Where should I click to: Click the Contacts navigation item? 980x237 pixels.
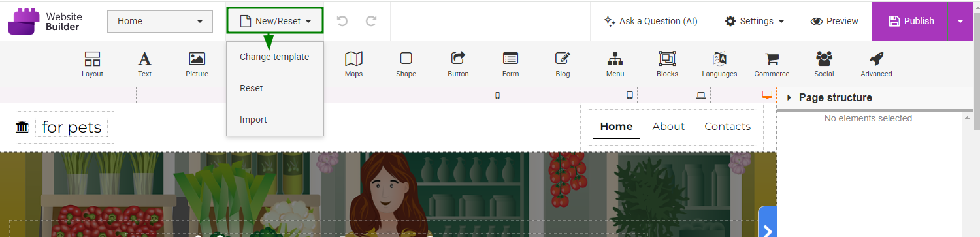pyautogui.click(x=727, y=127)
